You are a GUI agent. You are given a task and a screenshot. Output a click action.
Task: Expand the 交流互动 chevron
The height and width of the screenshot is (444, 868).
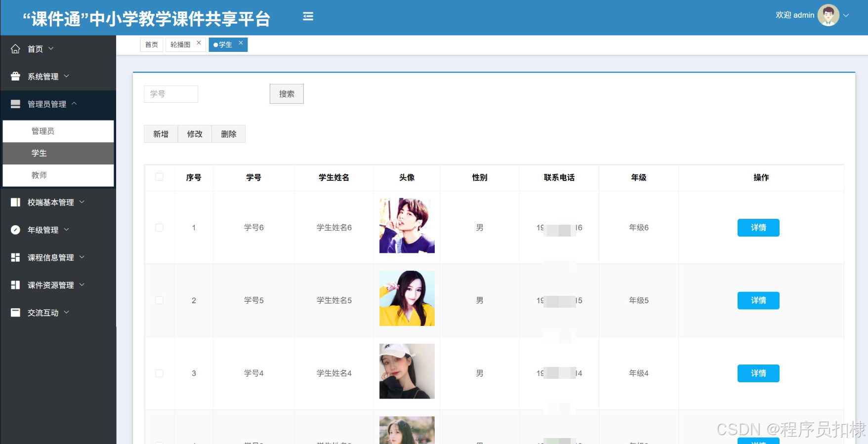66,312
